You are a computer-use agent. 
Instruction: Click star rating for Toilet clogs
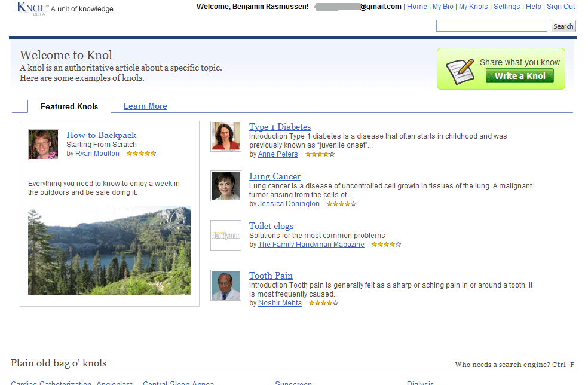coord(386,245)
